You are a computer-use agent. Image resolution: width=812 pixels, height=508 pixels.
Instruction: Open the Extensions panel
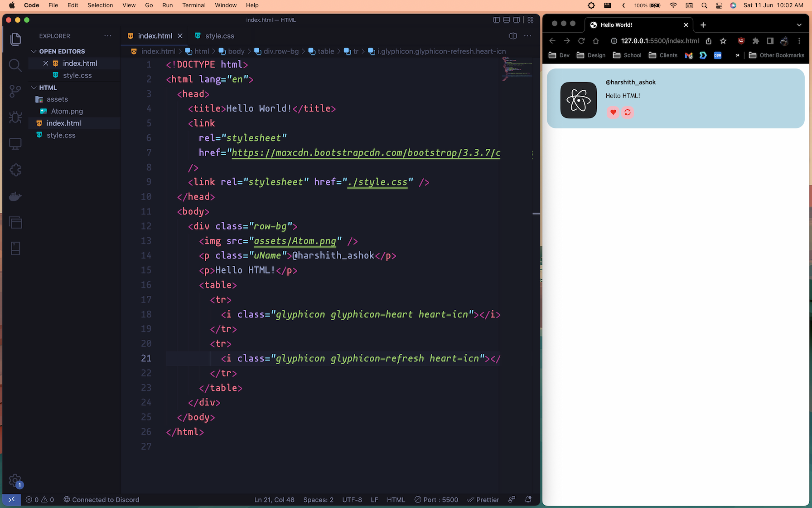tap(15, 170)
